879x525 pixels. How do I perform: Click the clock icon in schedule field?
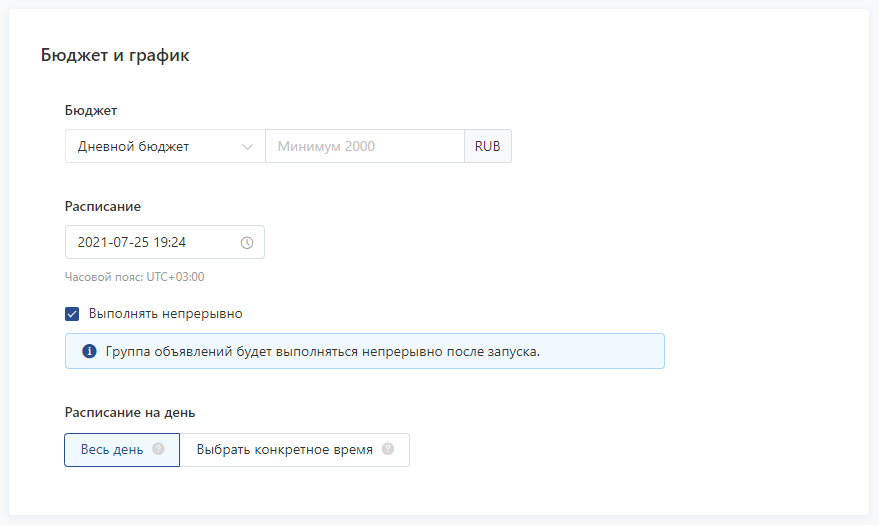point(247,243)
